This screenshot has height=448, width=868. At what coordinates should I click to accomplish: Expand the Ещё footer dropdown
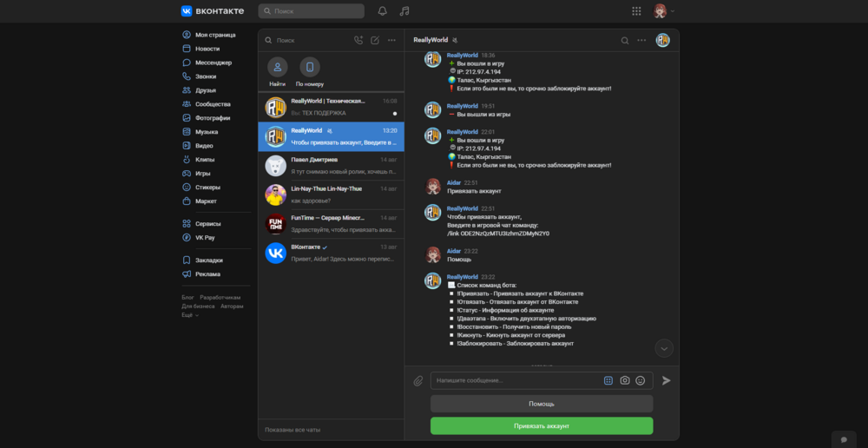click(x=190, y=315)
